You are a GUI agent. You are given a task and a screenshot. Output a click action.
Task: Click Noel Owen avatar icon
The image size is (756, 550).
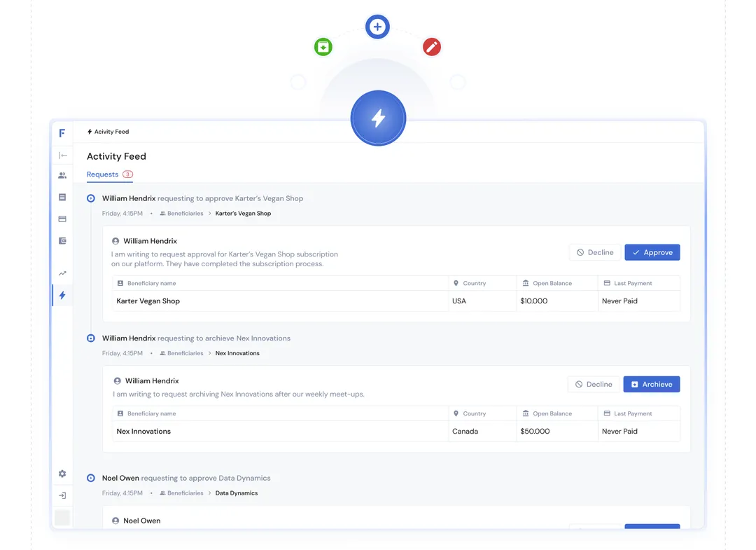click(115, 521)
